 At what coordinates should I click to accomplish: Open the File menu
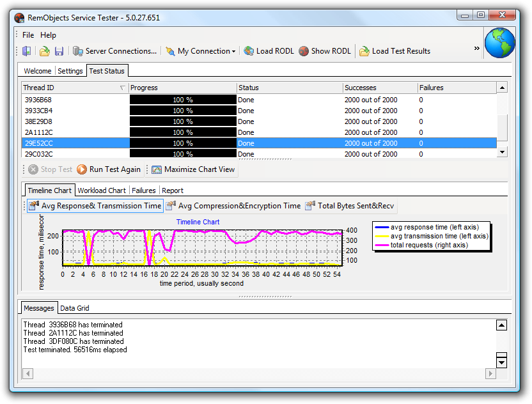click(28, 35)
